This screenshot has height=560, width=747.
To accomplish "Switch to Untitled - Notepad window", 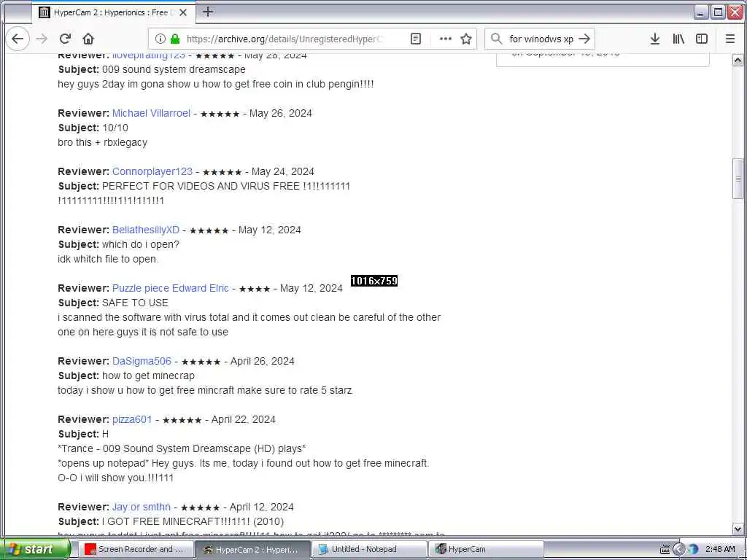I will click(x=369, y=550).
